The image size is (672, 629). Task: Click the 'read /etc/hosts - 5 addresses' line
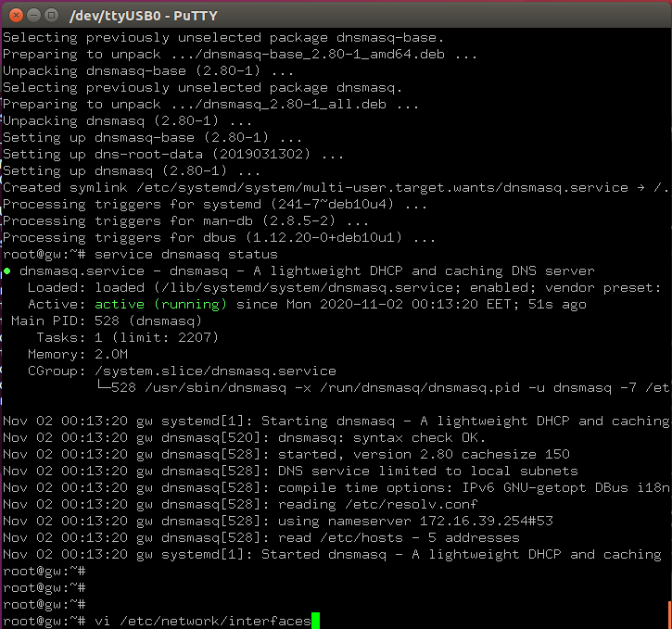point(261,538)
